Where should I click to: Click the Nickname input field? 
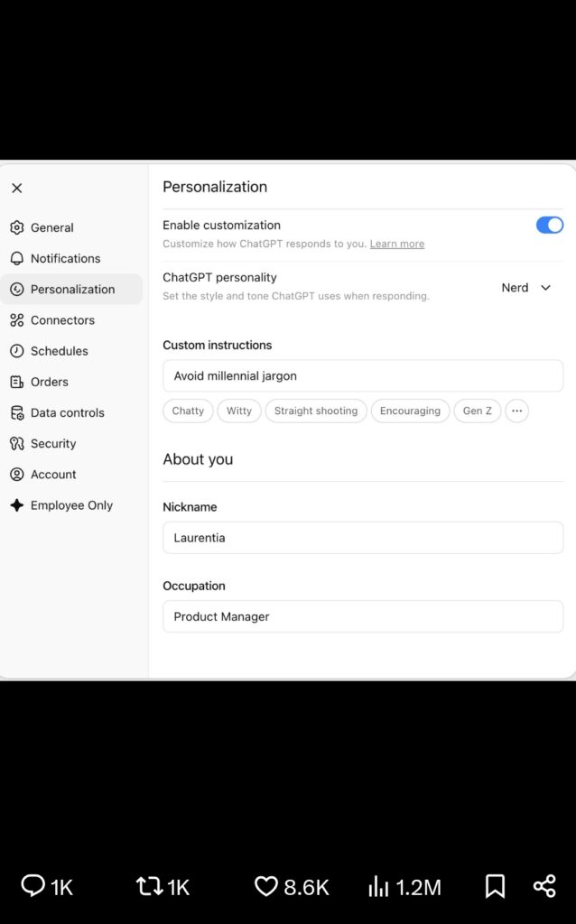(x=363, y=538)
